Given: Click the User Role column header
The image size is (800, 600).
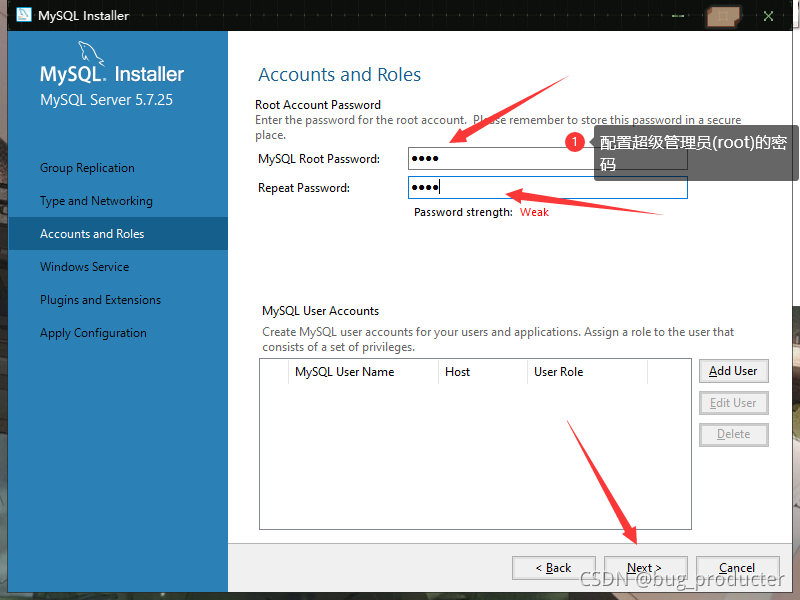Looking at the screenshot, I should coord(587,372).
